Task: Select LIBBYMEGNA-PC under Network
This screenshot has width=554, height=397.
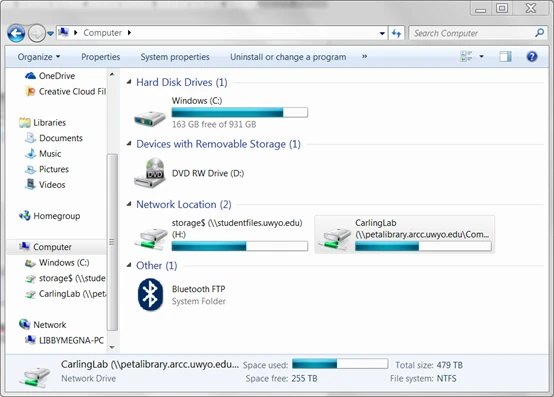Action: [71, 340]
